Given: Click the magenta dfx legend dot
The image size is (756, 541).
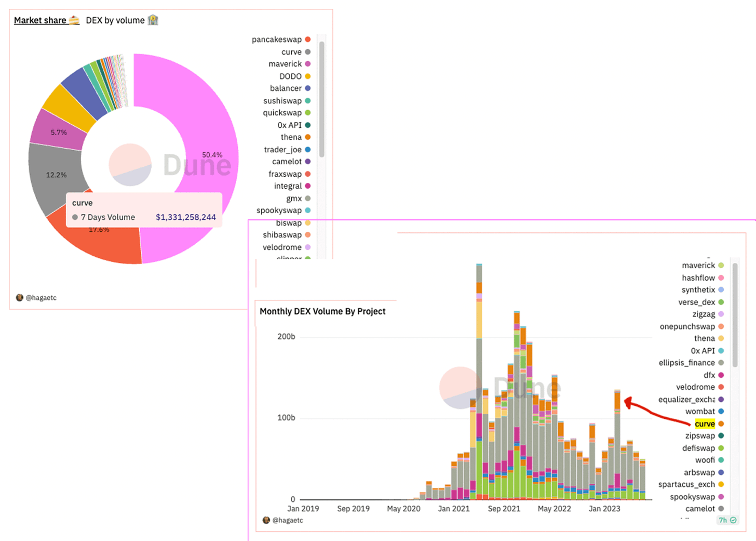Looking at the screenshot, I should pos(721,375).
